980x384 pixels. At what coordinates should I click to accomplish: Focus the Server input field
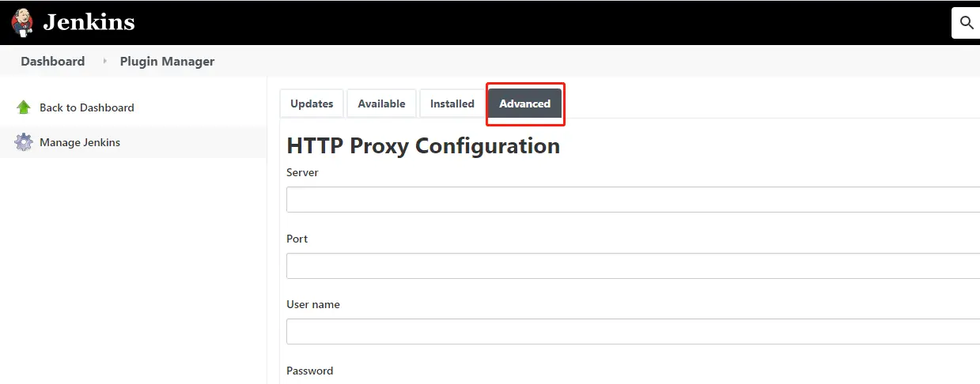click(x=633, y=200)
